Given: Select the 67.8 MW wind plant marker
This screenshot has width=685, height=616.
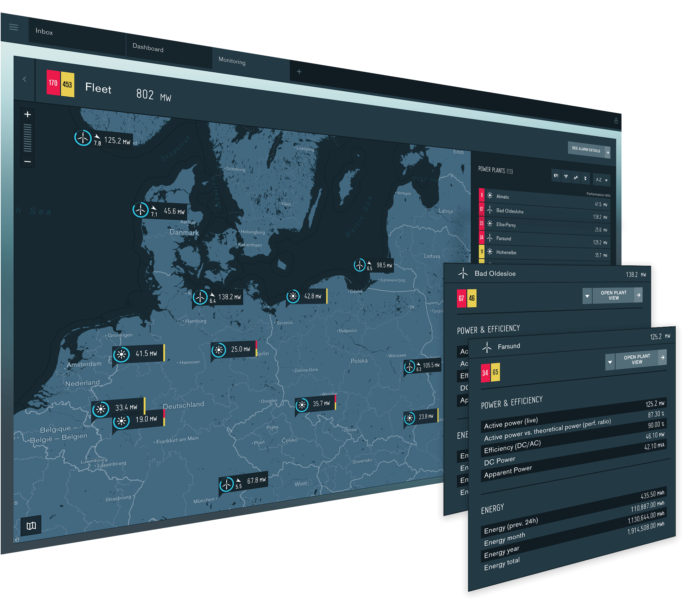Looking at the screenshot, I should [243, 483].
